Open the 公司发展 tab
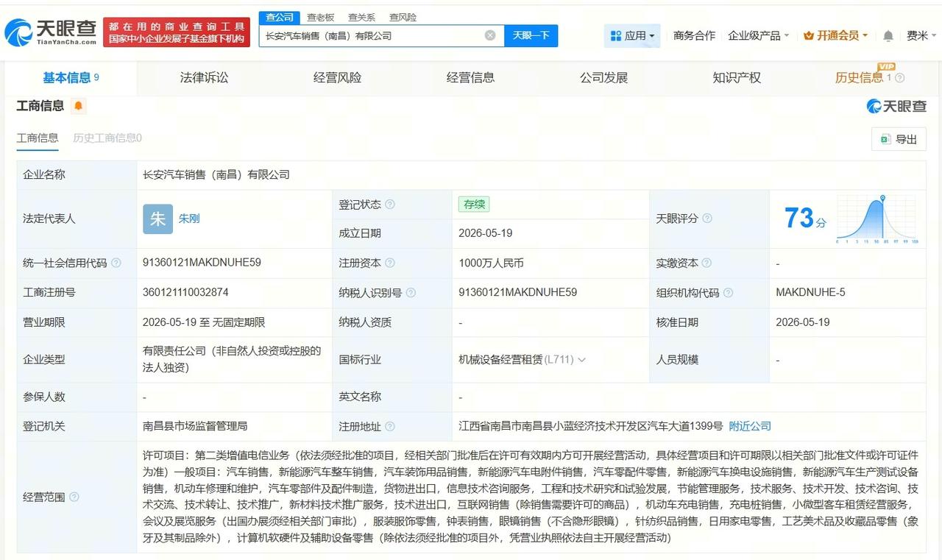This screenshot has width=942, height=560. 603,78
